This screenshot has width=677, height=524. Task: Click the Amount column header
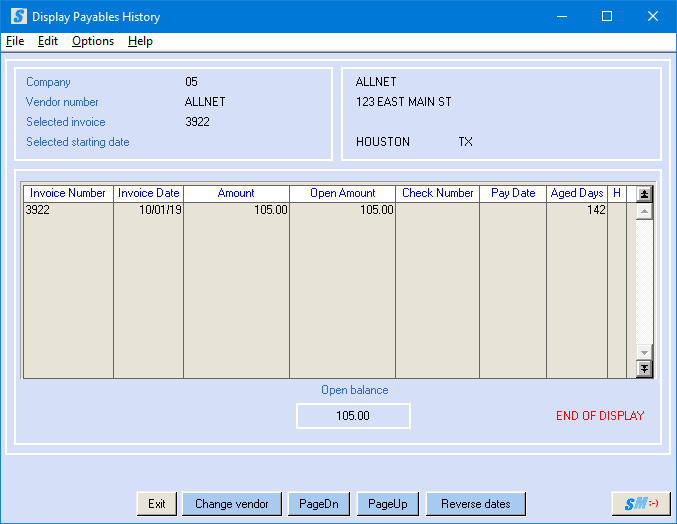point(236,193)
